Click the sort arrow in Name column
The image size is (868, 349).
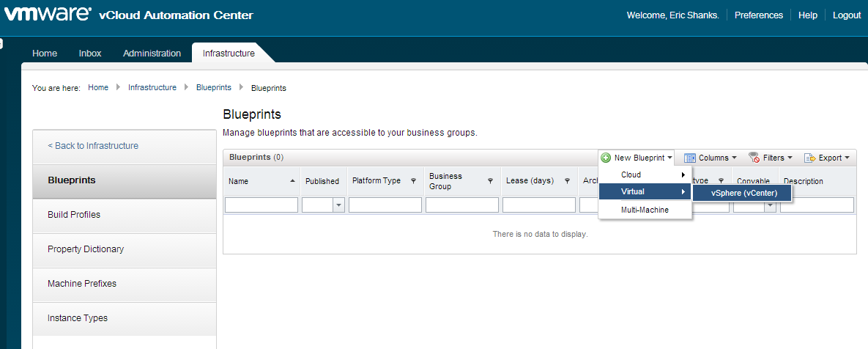(x=293, y=181)
